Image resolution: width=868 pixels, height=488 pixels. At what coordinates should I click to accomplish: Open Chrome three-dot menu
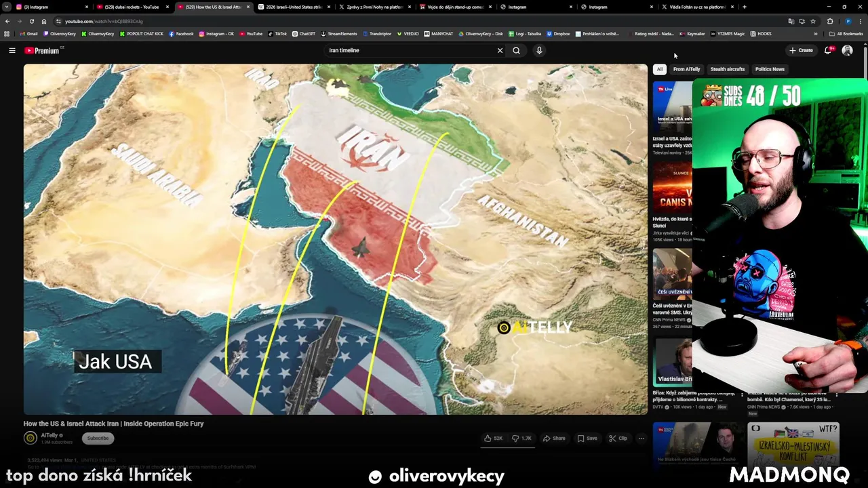[860, 21]
